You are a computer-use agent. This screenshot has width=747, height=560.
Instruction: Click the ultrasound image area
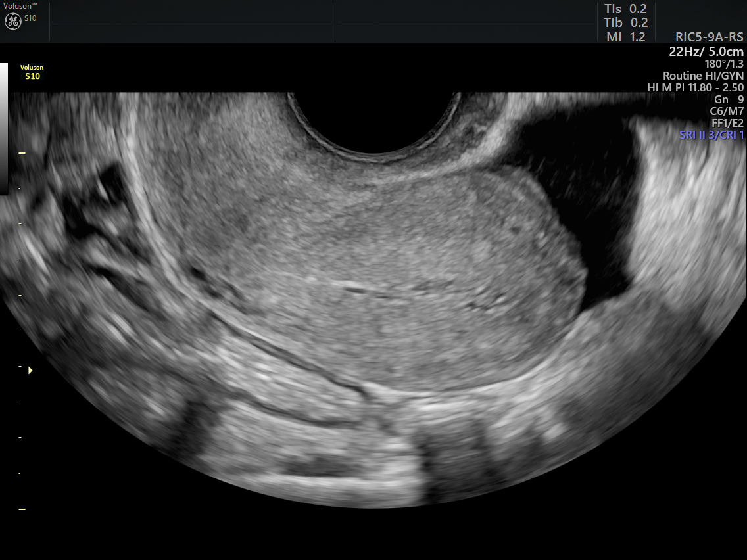click(x=373, y=300)
